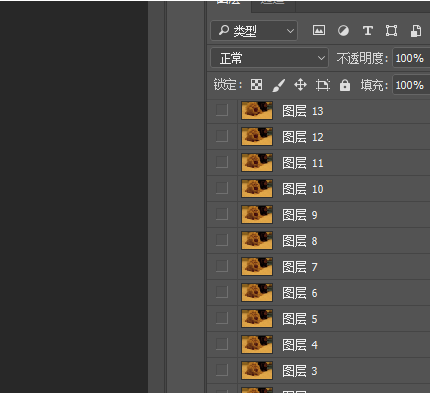Click the 图层 13 layer name
Image resolution: width=430 pixels, height=393 pixels.
[x=303, y=111]
